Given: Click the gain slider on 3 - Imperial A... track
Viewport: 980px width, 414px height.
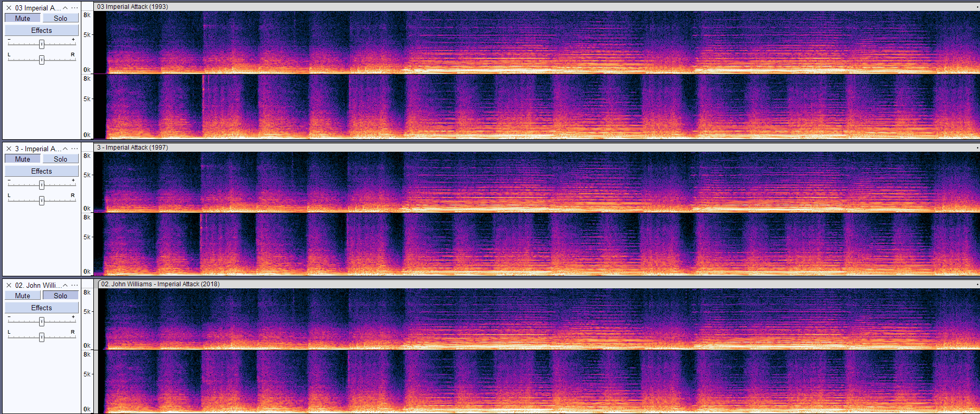Looking at the screenshot, I should coord(42,185).
